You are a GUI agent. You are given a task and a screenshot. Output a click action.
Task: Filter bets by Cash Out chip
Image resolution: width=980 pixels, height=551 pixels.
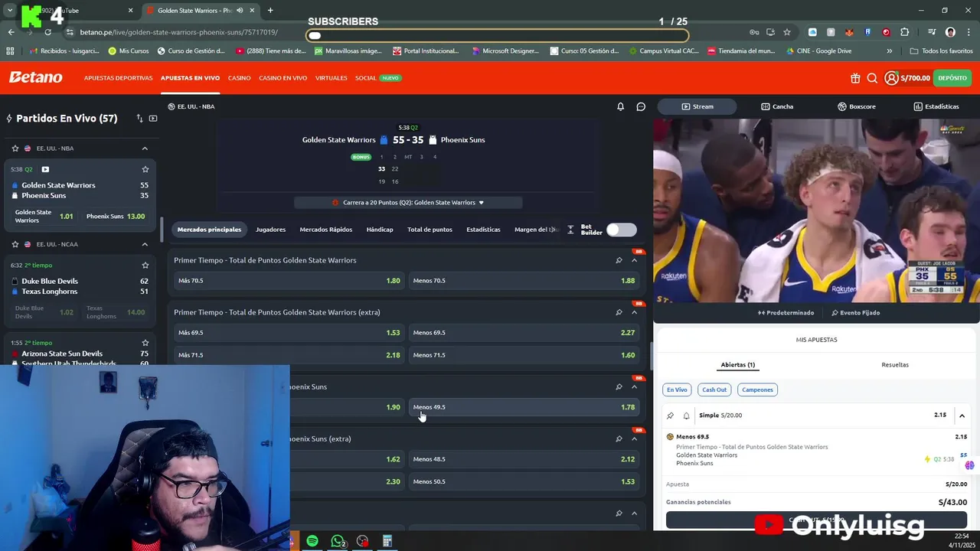[714, 390]
